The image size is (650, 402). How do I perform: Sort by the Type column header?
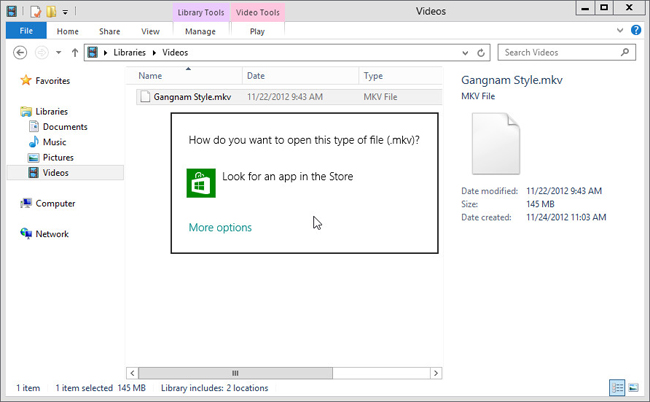coord(400,76)
